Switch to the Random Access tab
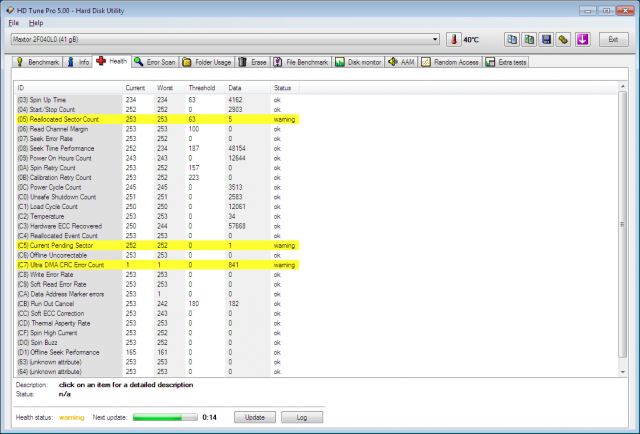This screenshot has height=434, width=640. pos(450,62)
